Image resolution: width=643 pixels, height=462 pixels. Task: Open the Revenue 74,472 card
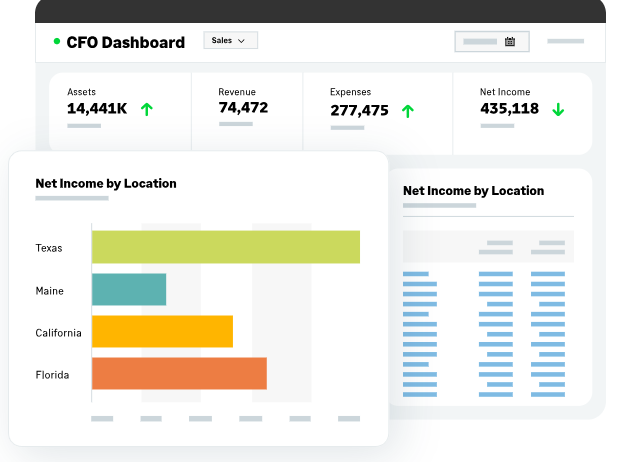coord(246,113)
